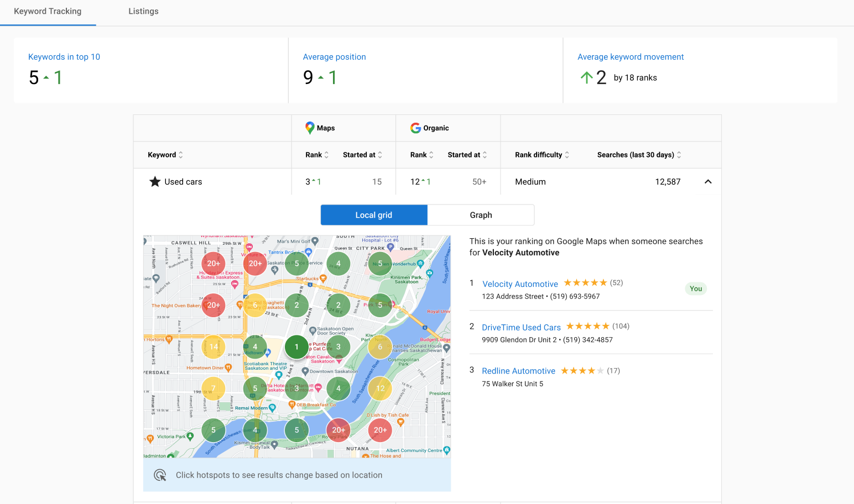Sort by Organic Rank column
This screenshot has height=504, width=854.
422,155
